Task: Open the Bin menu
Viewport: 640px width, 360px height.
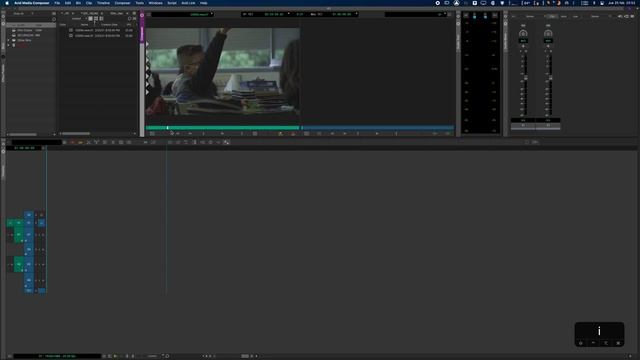Action: pos(78,3)
